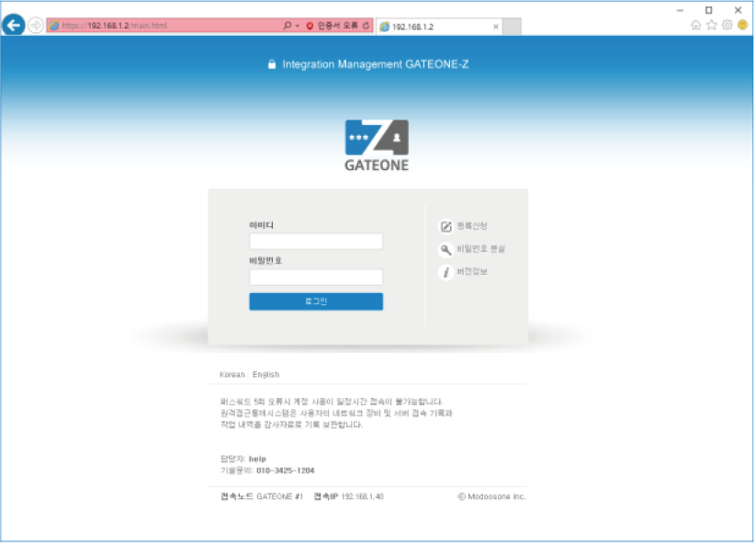Open the address bar search magnifier
The height and width of the screenshot is (545, 756).
pos(288,26)
